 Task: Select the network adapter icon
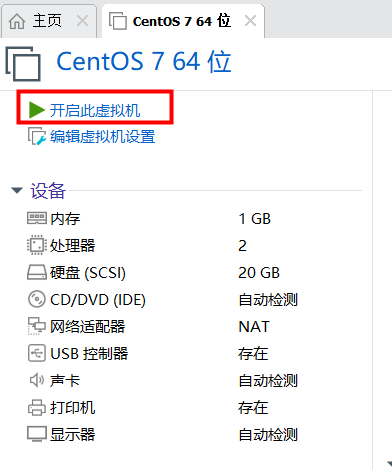pyautogui.click(x=36, y=326)
